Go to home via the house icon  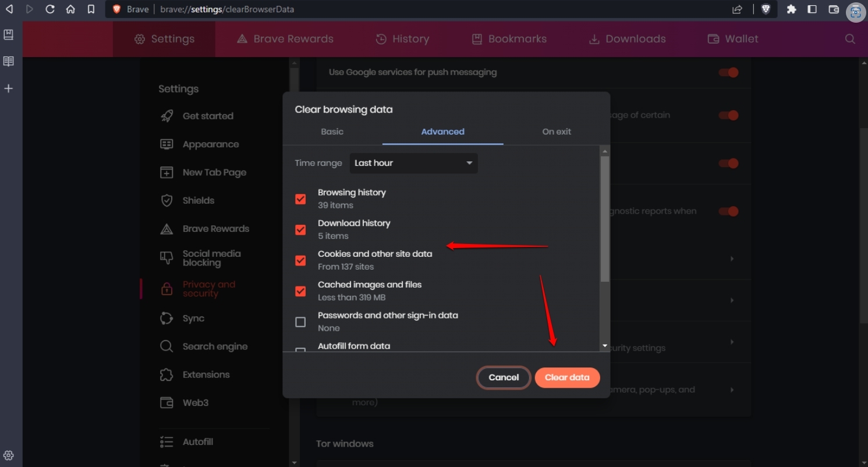pyautogui.click(x=70, y=9)
